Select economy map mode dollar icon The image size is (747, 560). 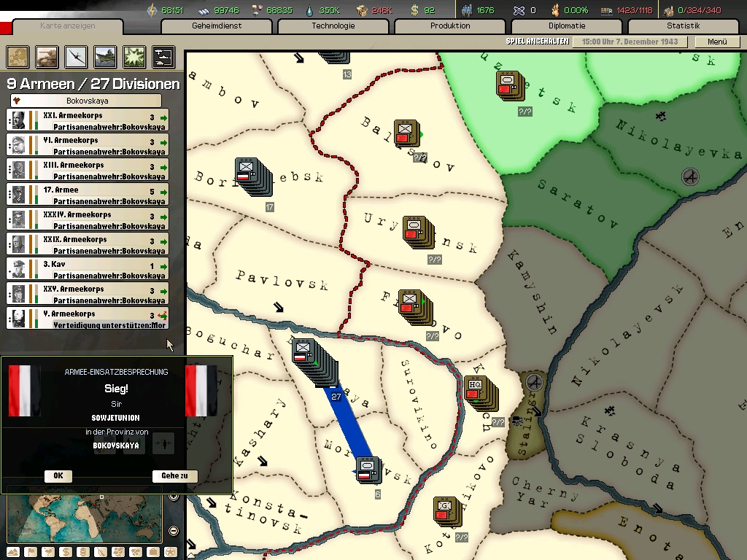click(66, 553)
